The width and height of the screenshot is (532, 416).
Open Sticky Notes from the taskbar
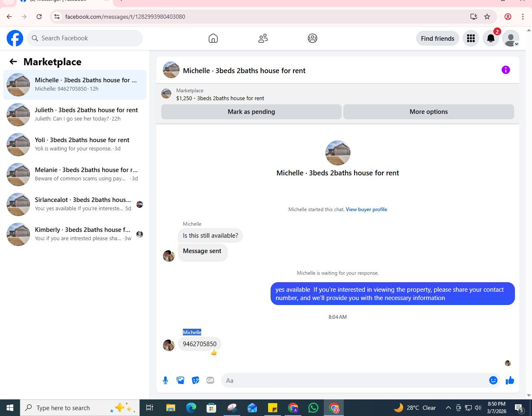click(273, 408)
